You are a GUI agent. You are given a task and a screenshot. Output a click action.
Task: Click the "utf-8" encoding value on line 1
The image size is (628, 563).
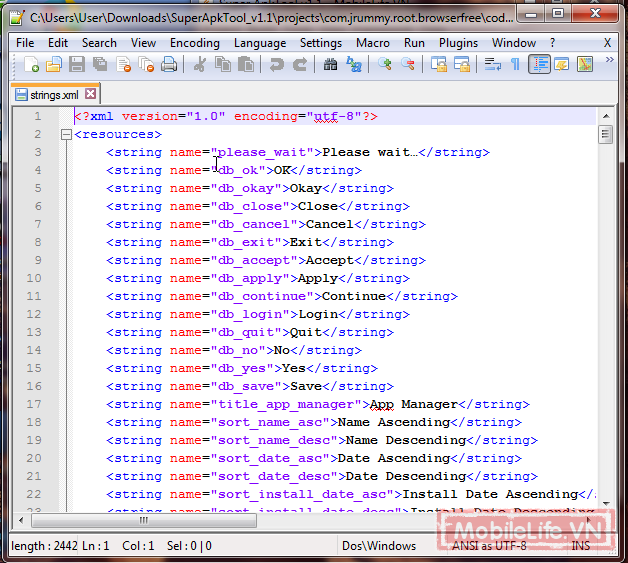[334, 116]
